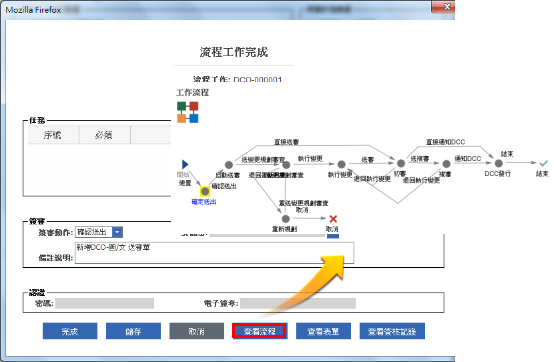Select the yellow highlighted 確定送出 node

205,191
